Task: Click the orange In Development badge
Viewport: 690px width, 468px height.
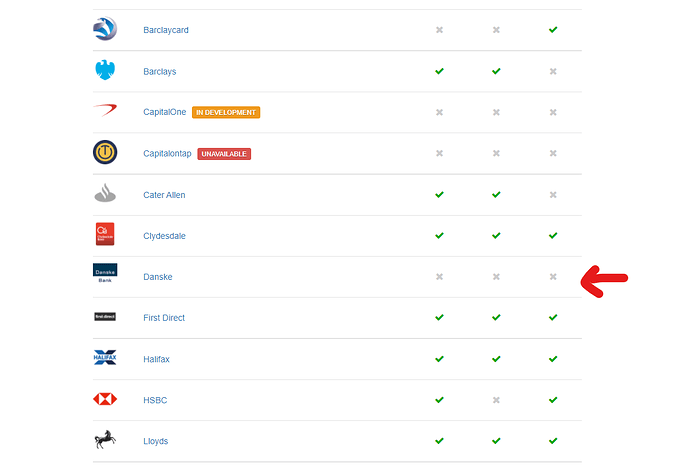Action: tap(226, 113)
